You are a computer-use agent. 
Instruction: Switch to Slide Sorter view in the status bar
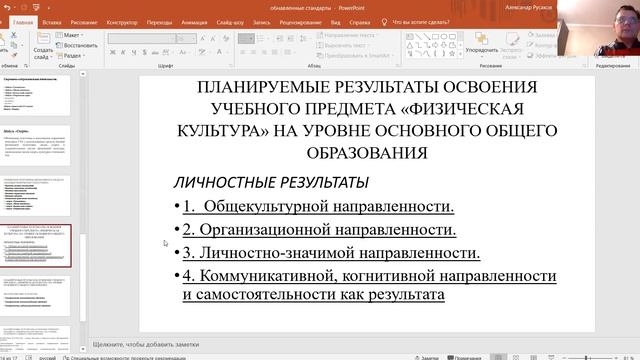tap(516, 358)
